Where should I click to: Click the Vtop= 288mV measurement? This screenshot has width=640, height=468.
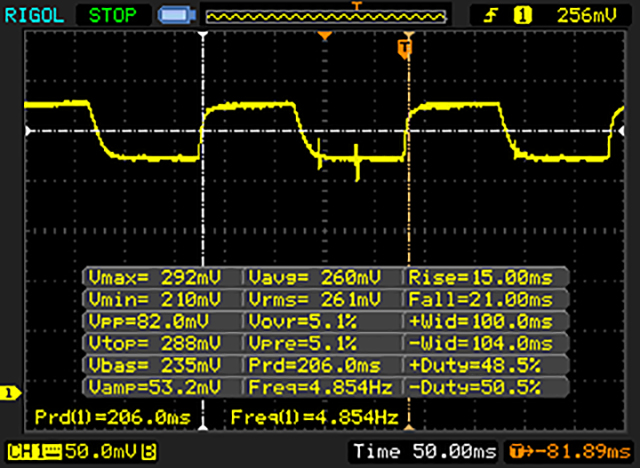coord(155,343)
